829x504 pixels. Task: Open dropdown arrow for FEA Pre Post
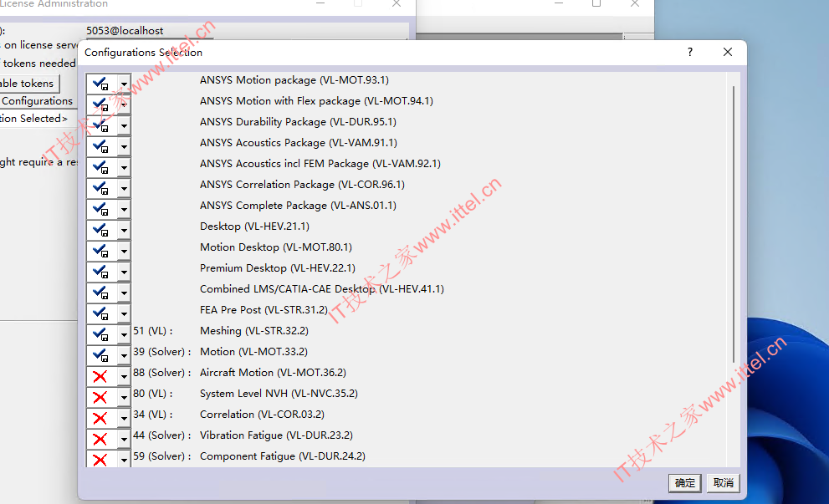tap(124, 313)
